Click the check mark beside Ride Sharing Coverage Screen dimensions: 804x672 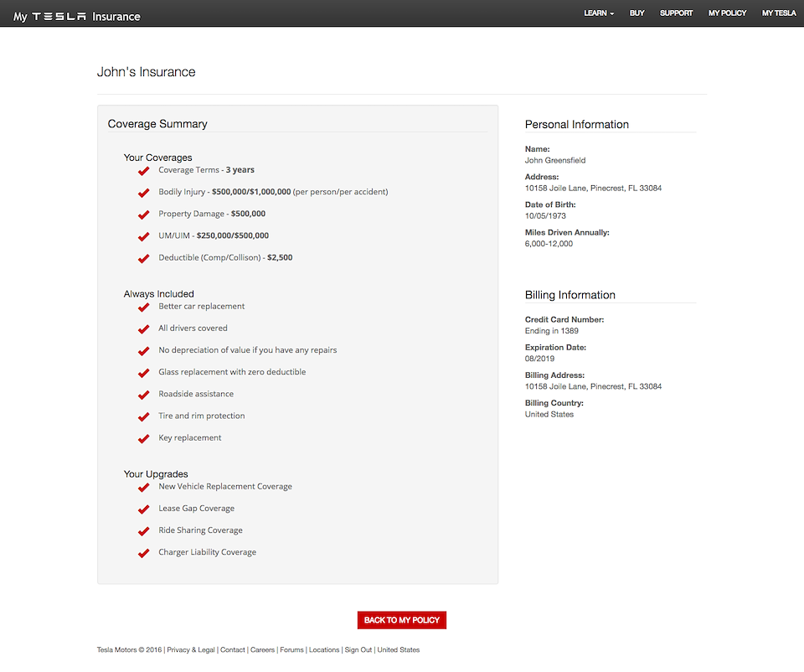pos(143,531)
